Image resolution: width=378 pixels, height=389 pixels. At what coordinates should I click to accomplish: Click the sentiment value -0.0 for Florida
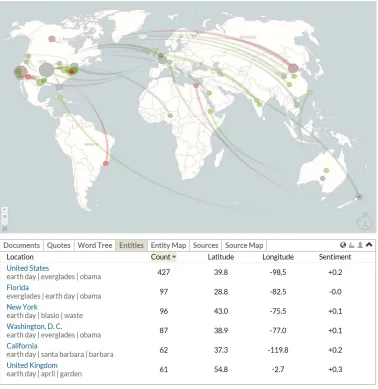point(335,292)
